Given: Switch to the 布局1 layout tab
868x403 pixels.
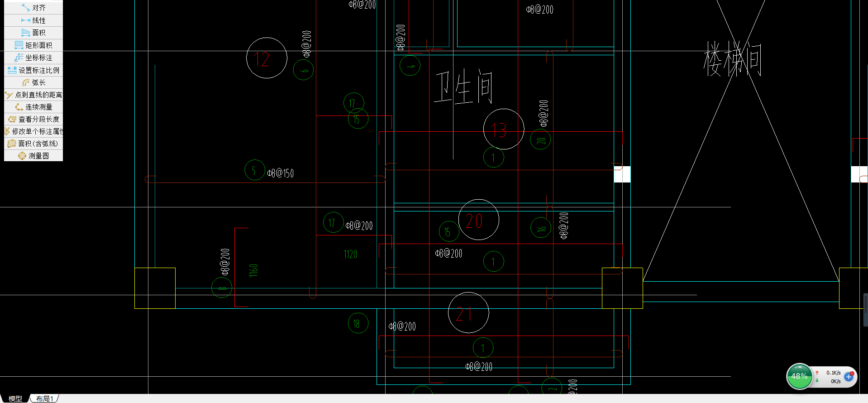Looking at the screenshot, I should tap(44, 398).
